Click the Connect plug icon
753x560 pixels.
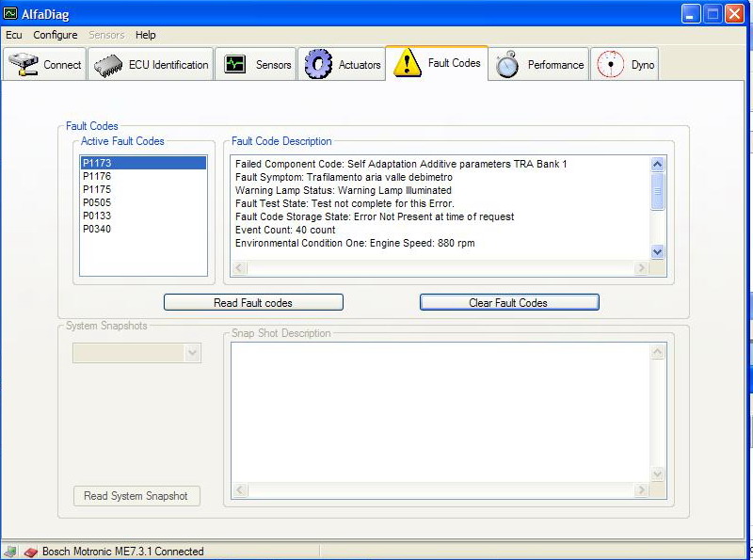click(23, 65)
